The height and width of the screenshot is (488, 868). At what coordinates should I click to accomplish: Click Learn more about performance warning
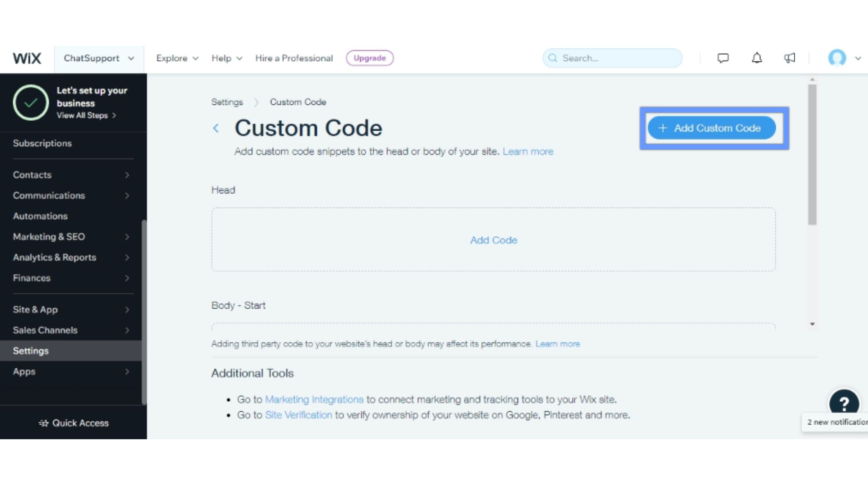[x=557, y=344]
